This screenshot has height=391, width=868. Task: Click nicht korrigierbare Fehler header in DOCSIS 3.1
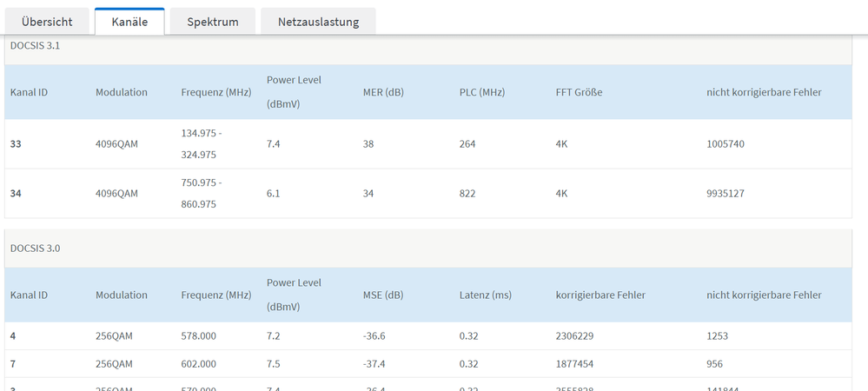[x=764, y=92]
